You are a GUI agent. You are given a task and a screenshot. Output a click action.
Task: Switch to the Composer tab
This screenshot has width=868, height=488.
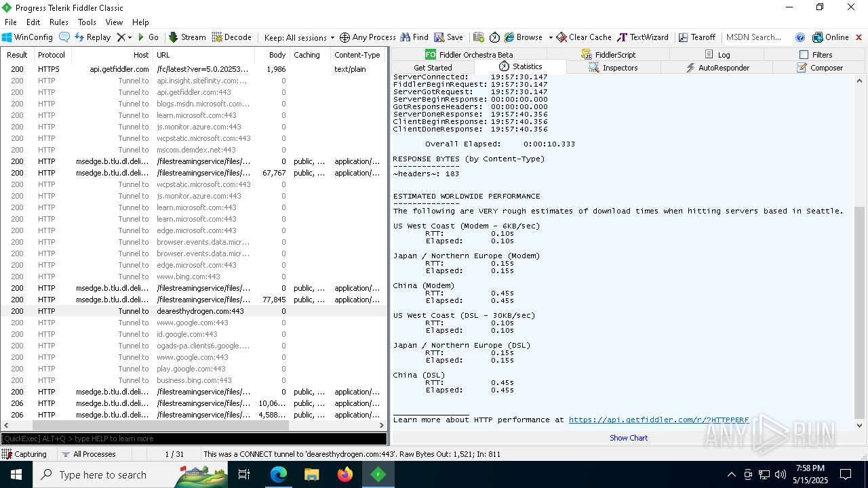click(820, 68)
